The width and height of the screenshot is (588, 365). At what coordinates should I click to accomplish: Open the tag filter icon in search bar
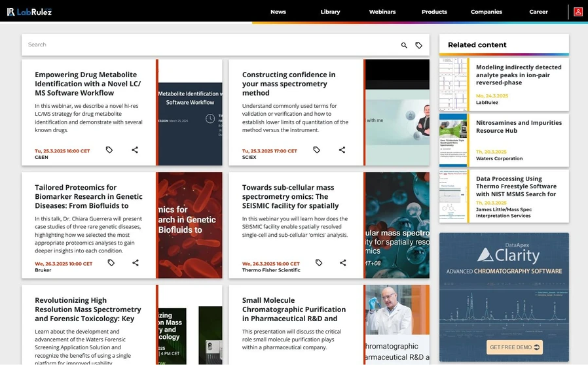pyautogui.click(x=419, y=45)
